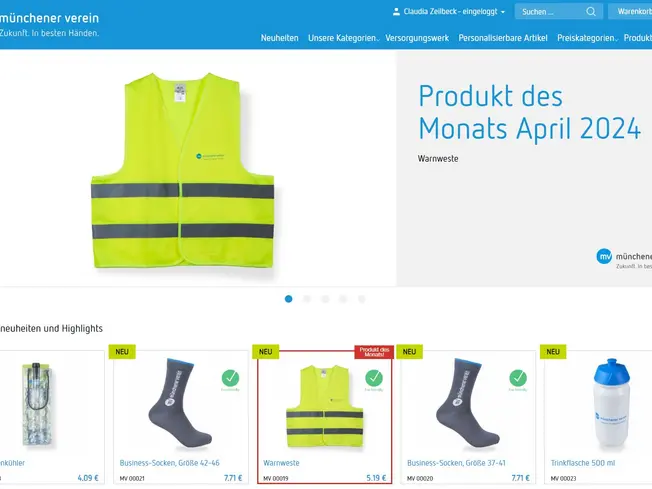
Task: Click the large Warnweste banner image
Action: point(183,170)
